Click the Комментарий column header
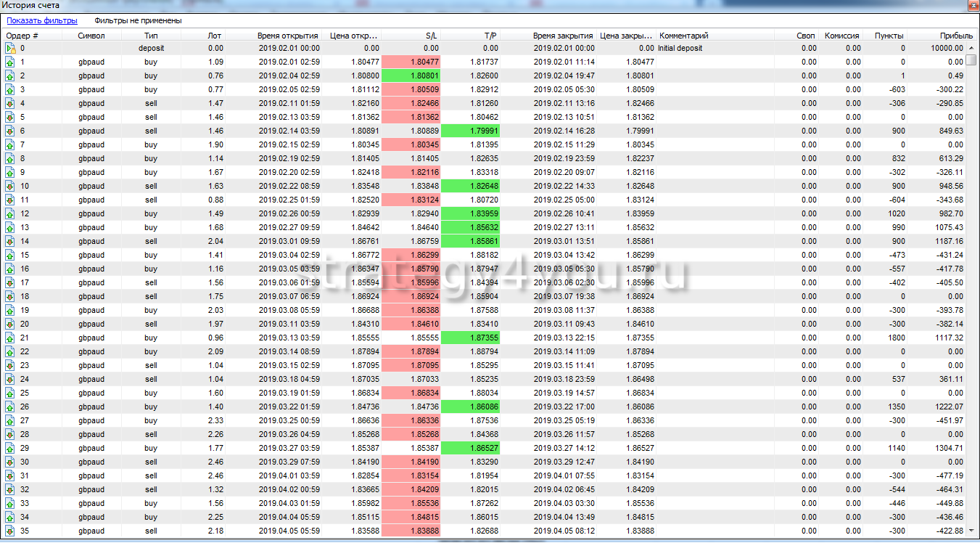This screenshot has height=543, width=980. 683,35
